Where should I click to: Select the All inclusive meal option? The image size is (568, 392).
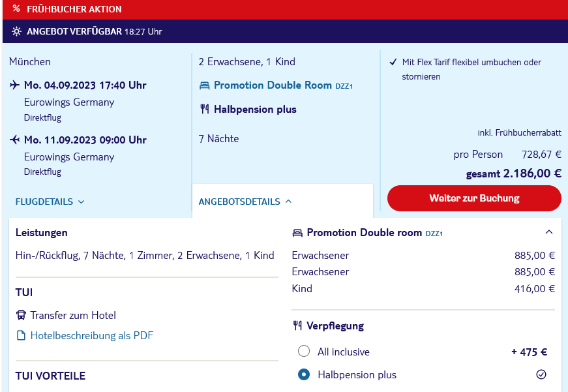[x=303, y=351]
